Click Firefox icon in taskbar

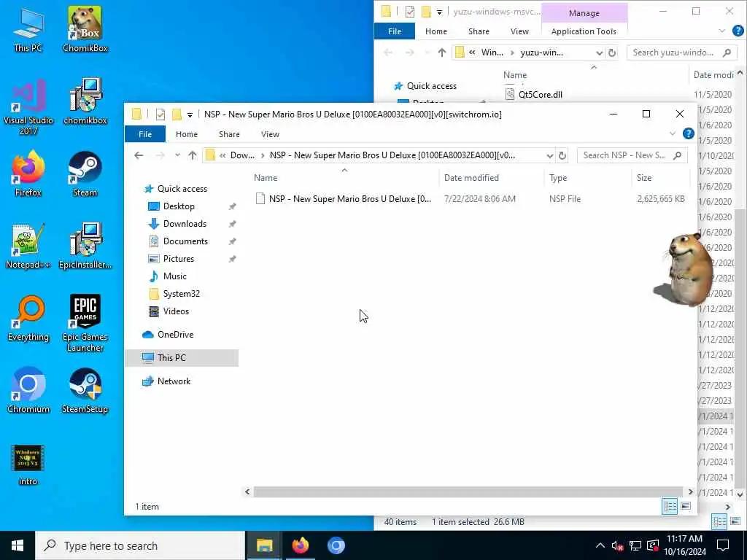pos(300,545)
